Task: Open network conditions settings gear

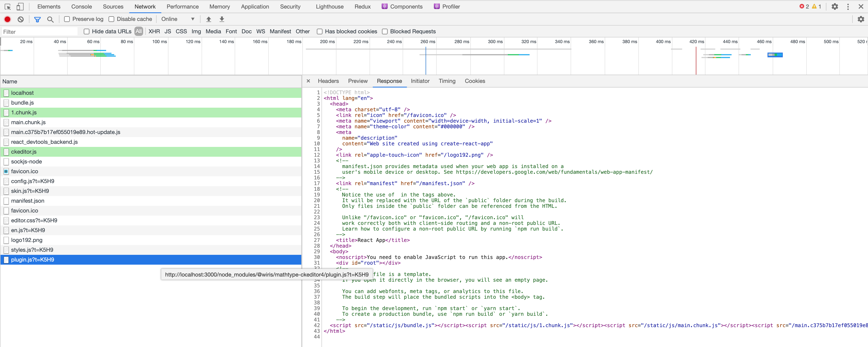Action: click(861, 19)
